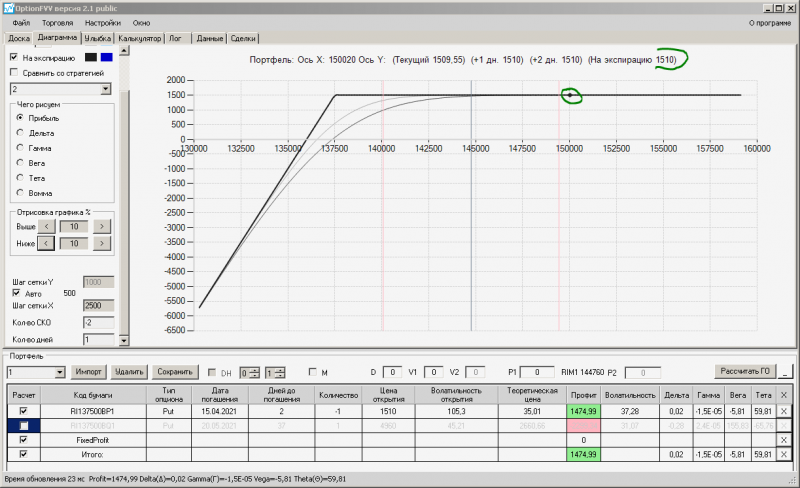Click the Шаг сетки X input field
This screenshot has width=800, height=488.
(x=98, y=305)
